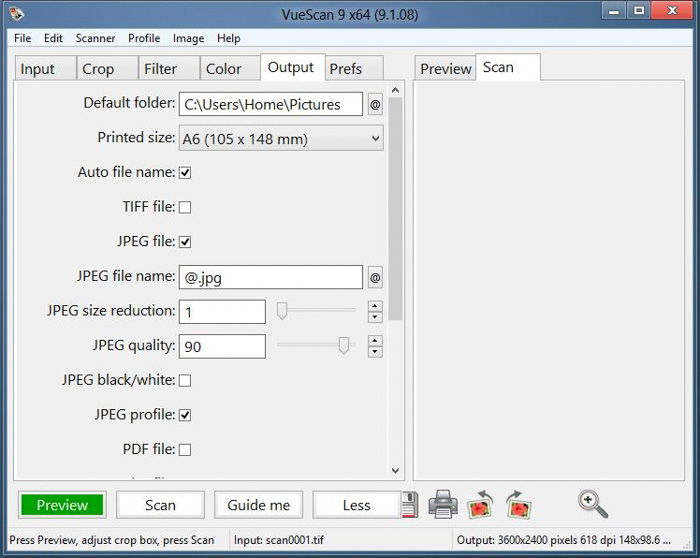Click the JPEG file name field
This screenshot has width=700, height=558.
tap(271, 277)
